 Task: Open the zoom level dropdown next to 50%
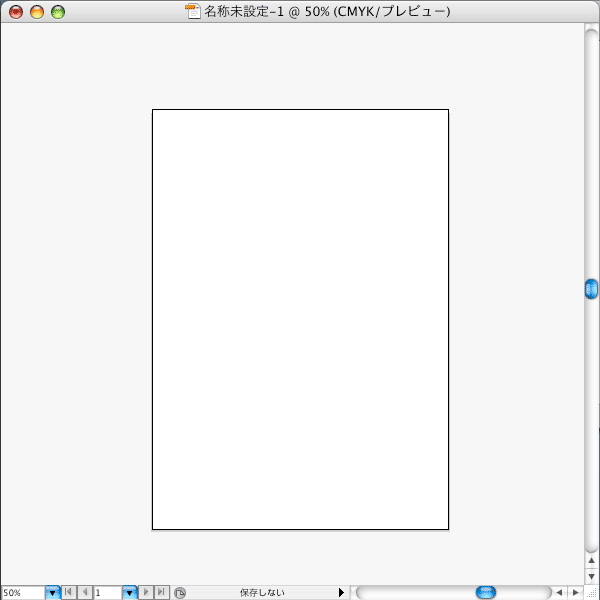point(52,593)
